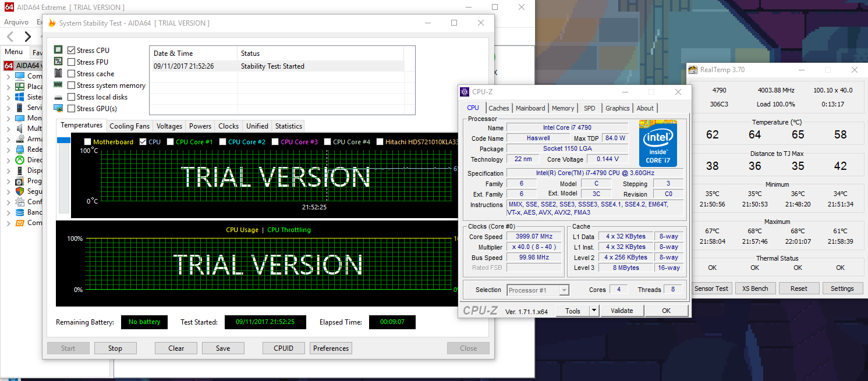This screenshot has width=868, height=381.
Task: Open Preferences in stability test window
Action: 331,348
